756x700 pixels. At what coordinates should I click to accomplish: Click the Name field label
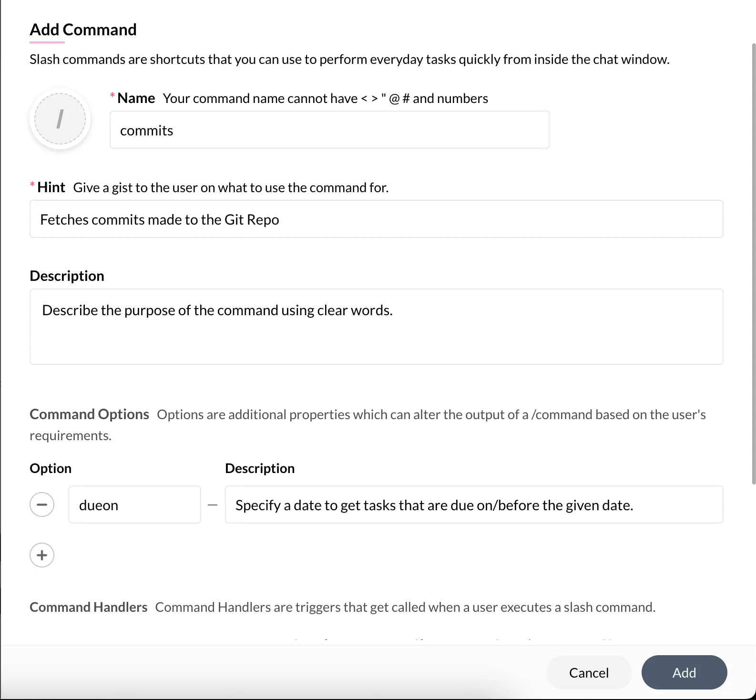tap(136, 98)
